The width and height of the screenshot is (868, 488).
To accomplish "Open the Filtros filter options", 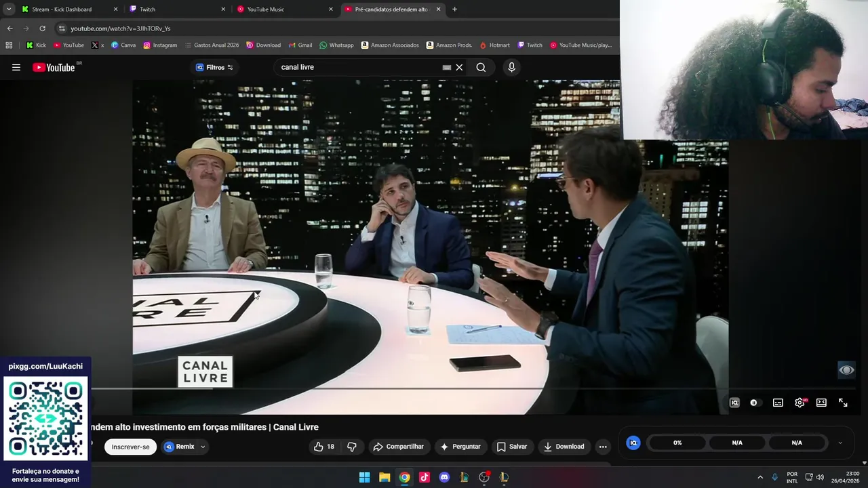I will click(x=214, y=67).
